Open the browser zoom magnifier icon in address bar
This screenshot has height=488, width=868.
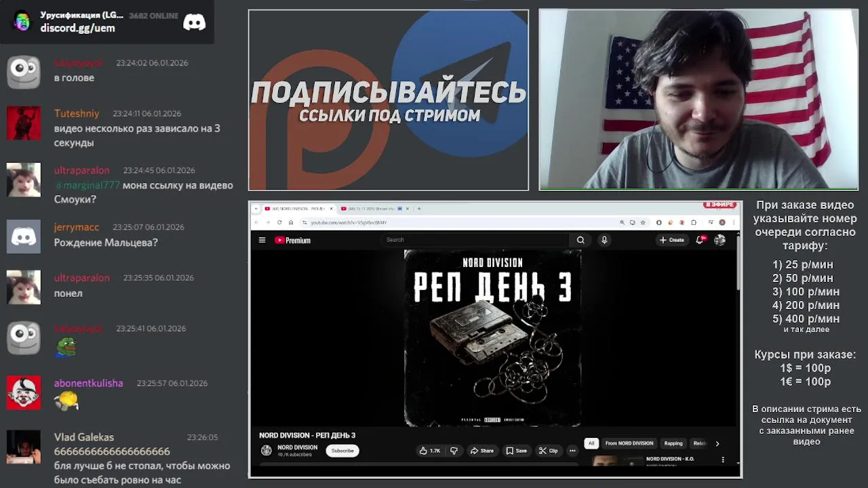[x=622, y=222]
